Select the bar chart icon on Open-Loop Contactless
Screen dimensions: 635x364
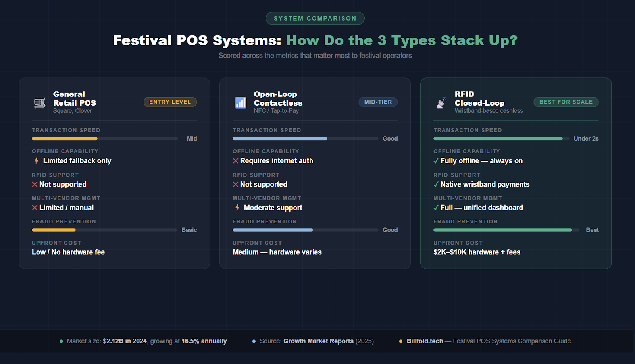coord(241,102)
